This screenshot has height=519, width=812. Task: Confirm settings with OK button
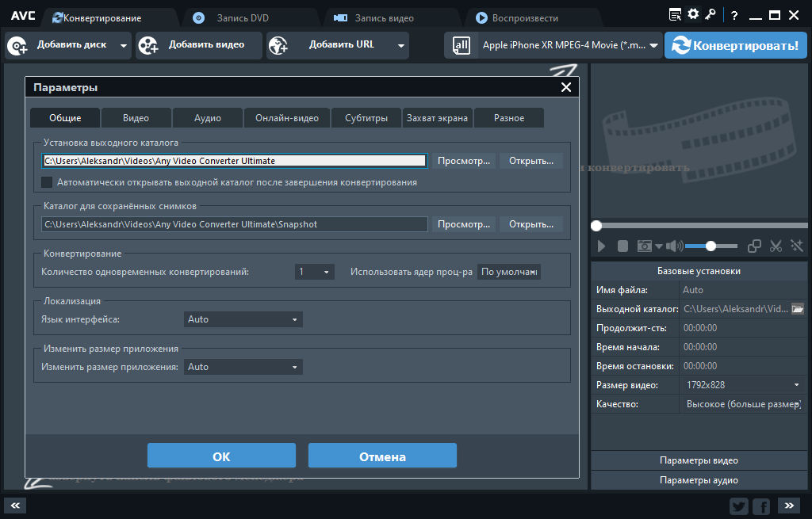(x=222, y=456)
